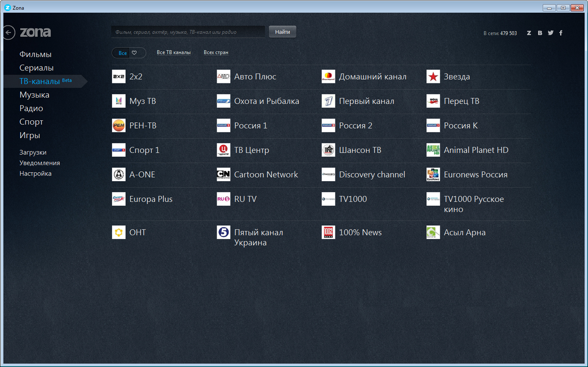Click the Discovery channel name text
Viewport: 588px width, 367px height.
(x=372, y=175)
